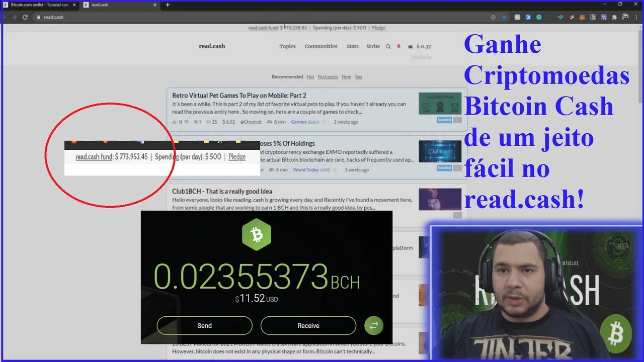Viewport: 644px width, 362px height.
Task: Click the currency swap icon beside Receive
Action: pos(373,325)
